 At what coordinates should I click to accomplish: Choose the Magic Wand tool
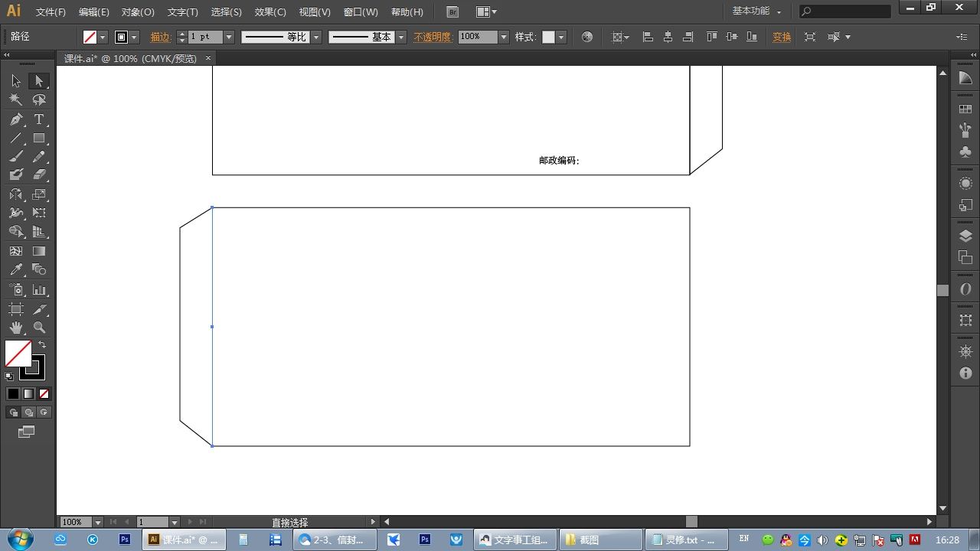[x=16, y=100]
